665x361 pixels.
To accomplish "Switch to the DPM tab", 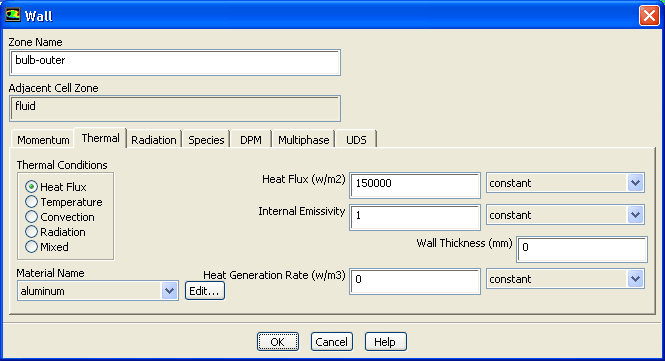I will [251, 140].
